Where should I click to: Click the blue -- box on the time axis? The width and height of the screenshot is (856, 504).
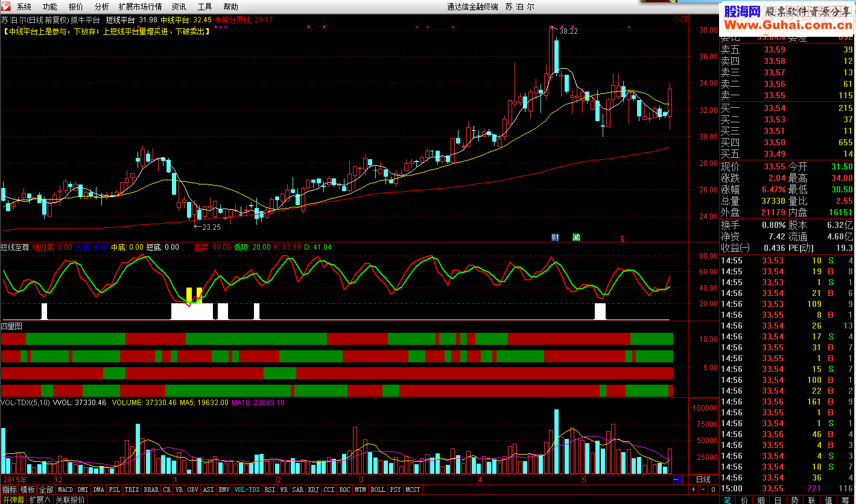click(x=678, y=479)
